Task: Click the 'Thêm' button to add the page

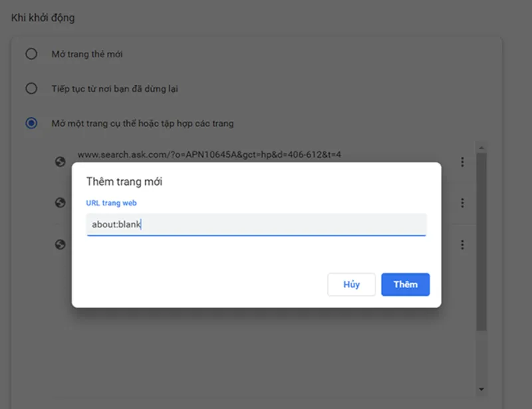Action: point(406,285)
